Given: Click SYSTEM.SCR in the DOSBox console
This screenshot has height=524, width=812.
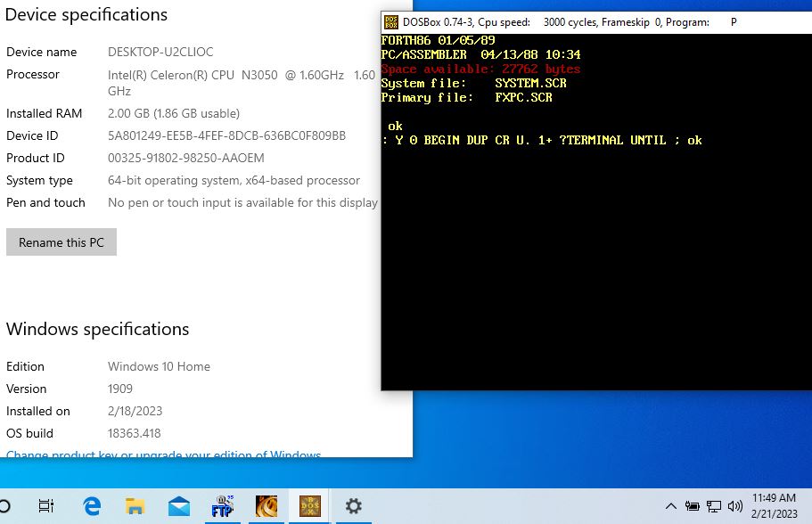Looking at the screenshot, I should pos(530,84).
